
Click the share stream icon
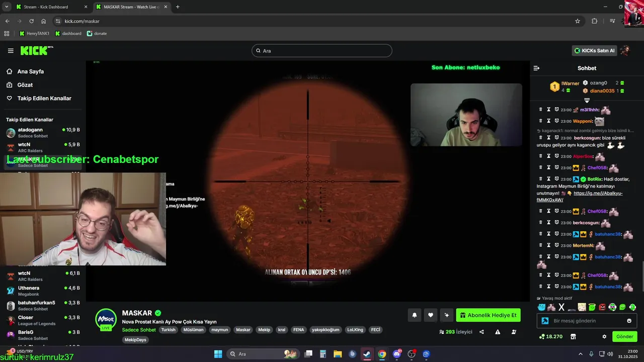pos(481,332)
